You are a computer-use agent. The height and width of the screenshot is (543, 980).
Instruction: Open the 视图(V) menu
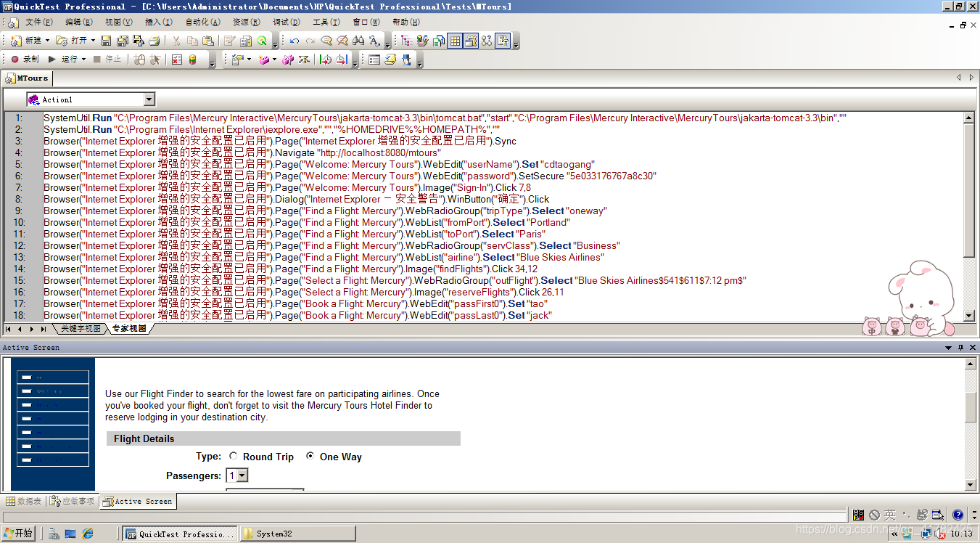pyautogui.click(x=119, y=23)
